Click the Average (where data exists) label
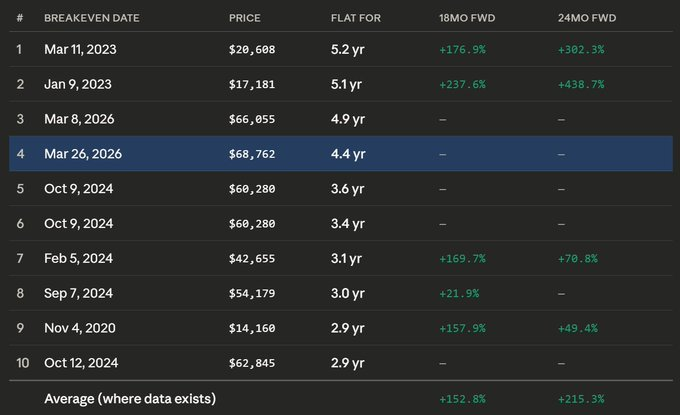This screenshot has height=415, width=680. coord(130,399)
